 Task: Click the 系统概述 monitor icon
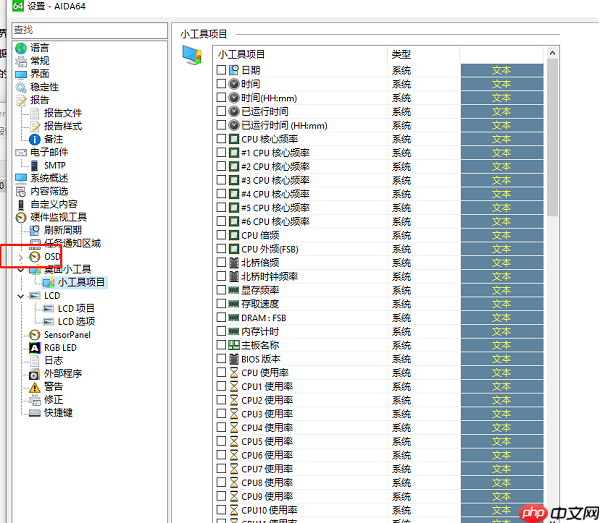point(21,178)
